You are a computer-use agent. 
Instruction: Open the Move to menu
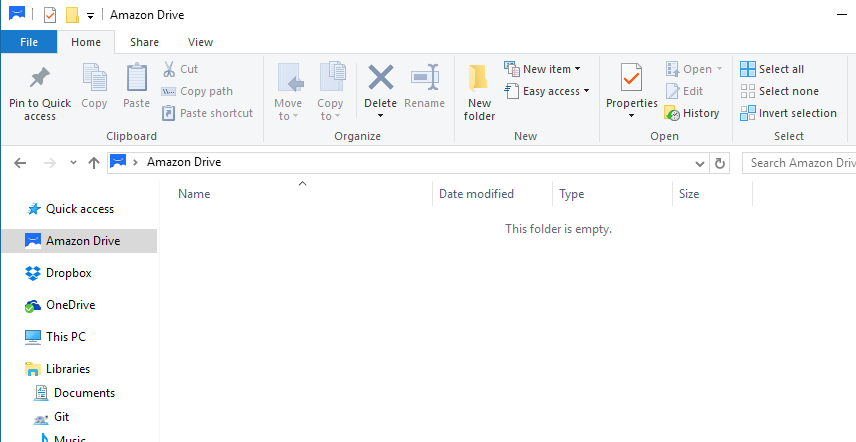pos(288,92)
